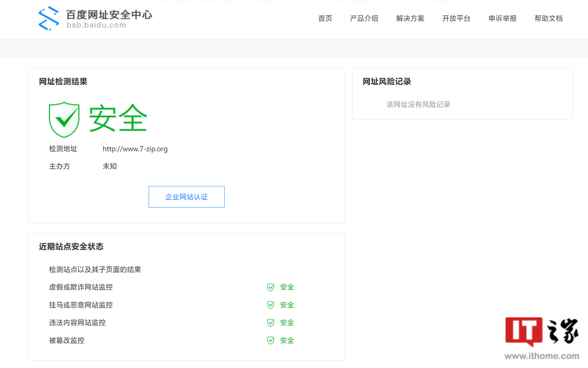
Task: Select 解决方案 in the navigation bar
Action: tap(410, 18)
